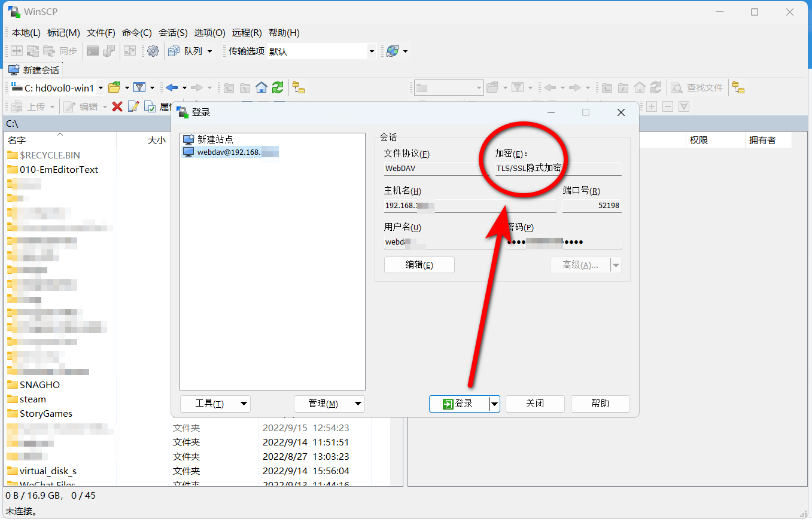The width and height of the screenshot is (812, 522).
Task: Click the remote panel refresh icon
Action: 656,88
